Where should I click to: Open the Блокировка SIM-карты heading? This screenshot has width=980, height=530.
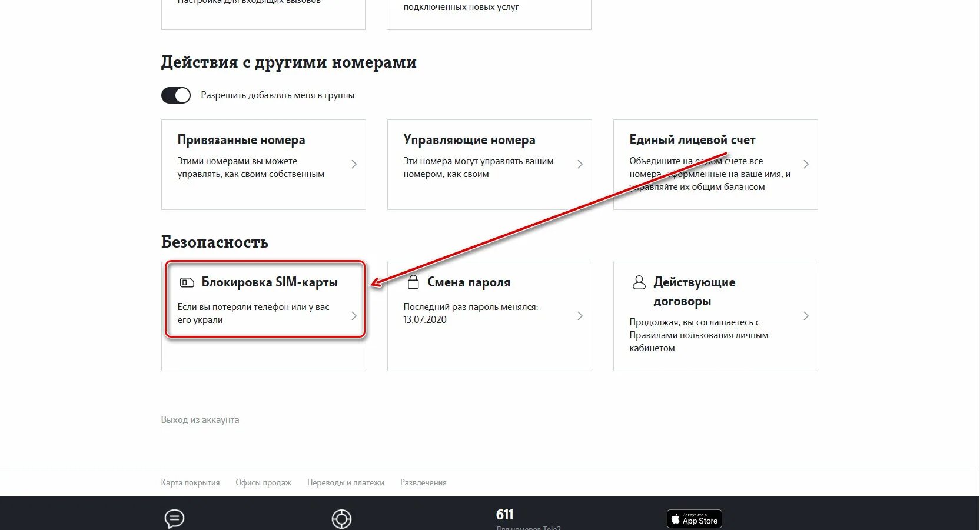click(270, 282)
